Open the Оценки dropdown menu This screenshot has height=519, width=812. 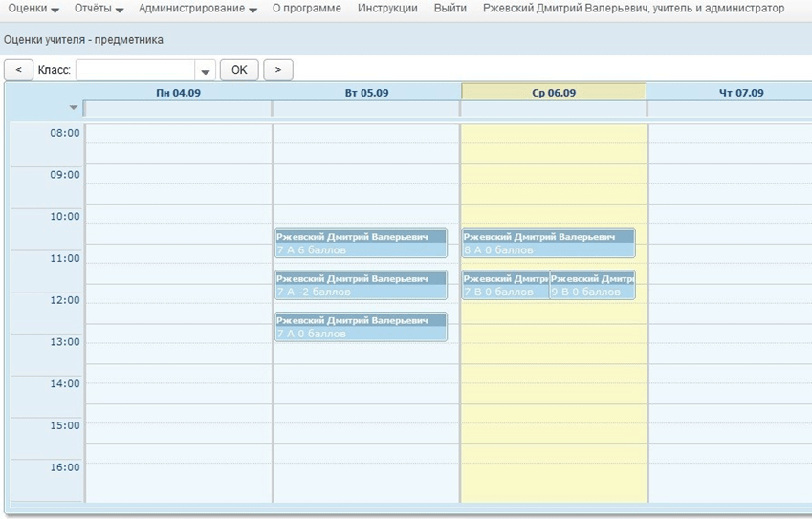pos(33,9)
